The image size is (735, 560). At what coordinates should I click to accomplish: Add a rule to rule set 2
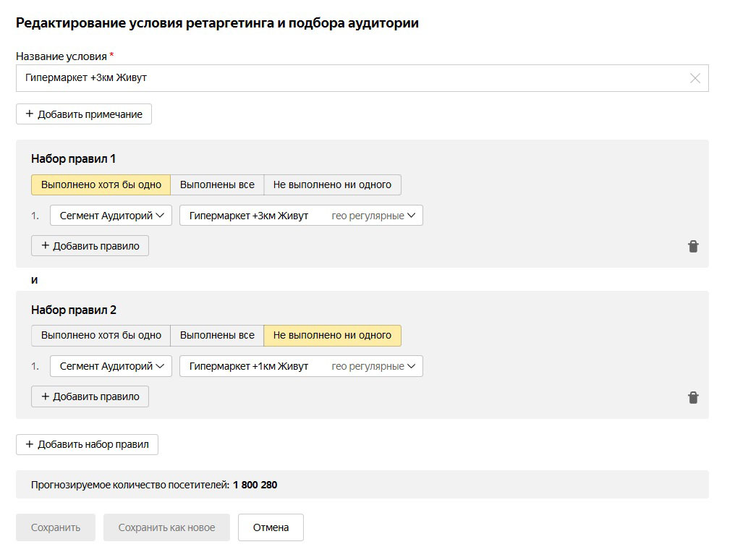(90, 396)
